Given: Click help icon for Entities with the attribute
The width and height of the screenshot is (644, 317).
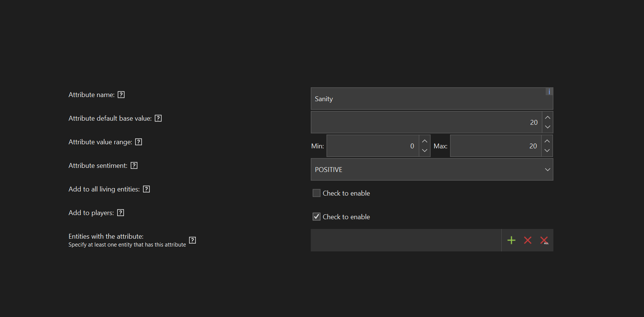Looking at the screenshot, I should coord(192,240).
